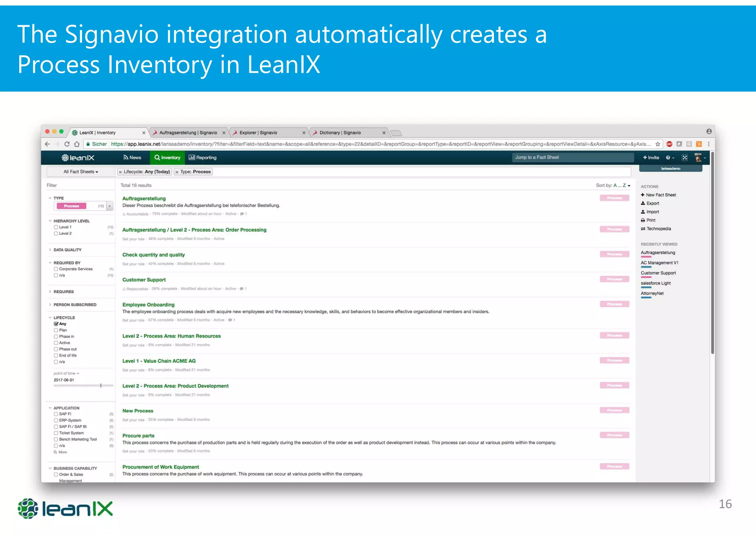
Task: Expand the Requires filter section
Action: tap(62, 292)
